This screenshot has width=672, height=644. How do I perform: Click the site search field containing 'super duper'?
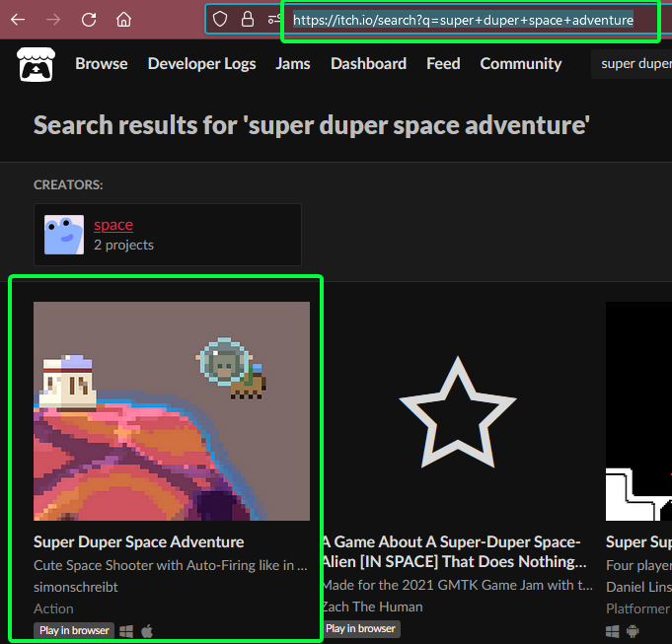click(x=632, y=64)
